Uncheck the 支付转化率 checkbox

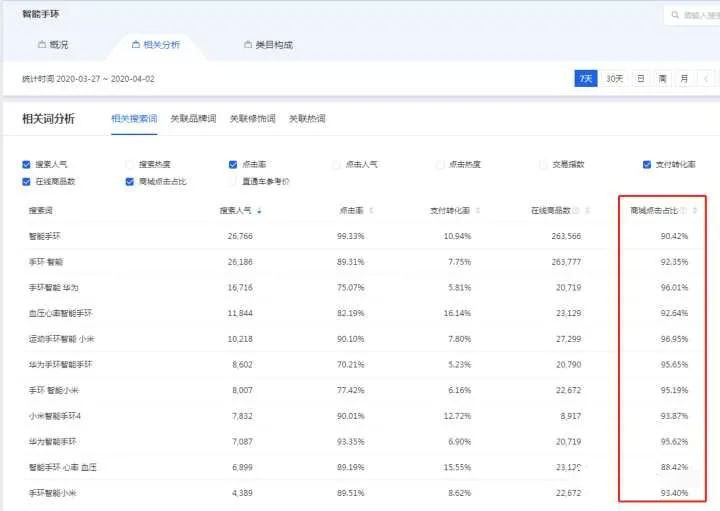click(x=647, y=164)
